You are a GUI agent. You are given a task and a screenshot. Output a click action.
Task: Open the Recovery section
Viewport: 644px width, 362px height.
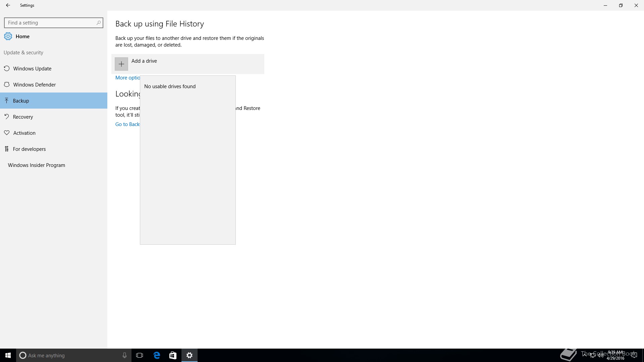(x=54, y=117)
